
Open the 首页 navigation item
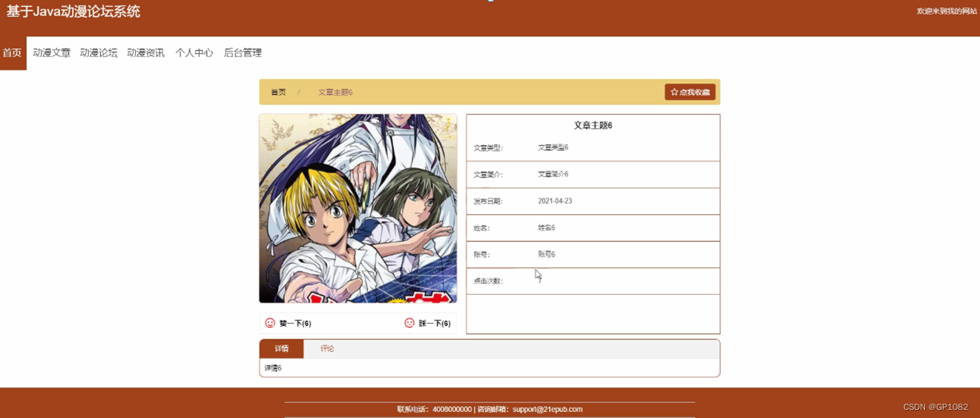13,53
